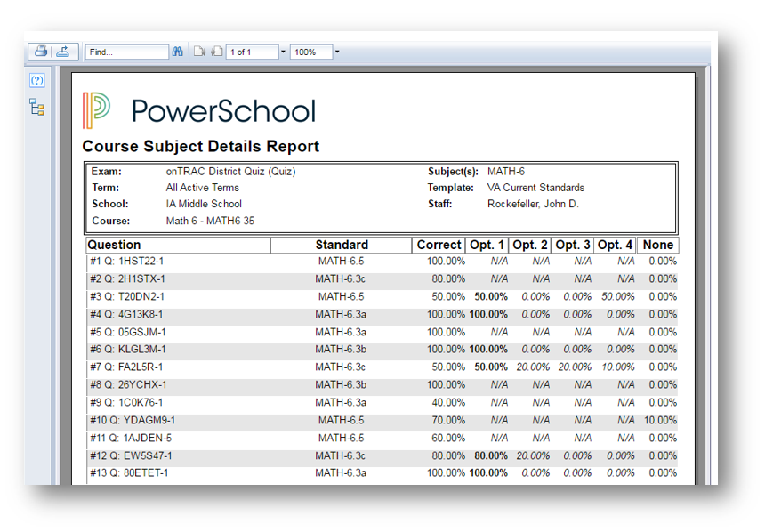Export the report with export icon
The width and height of the screenshot is (765, 532).
pyautogui.click(x=62, y=52)
